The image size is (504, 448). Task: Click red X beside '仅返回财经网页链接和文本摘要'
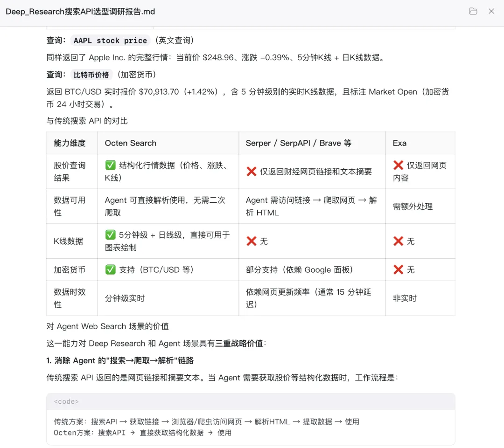tap(252, 172)
